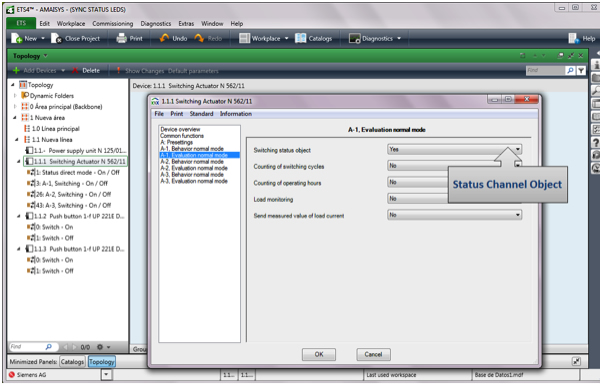Open the New button dropdown arrow
Image resolution: width=600 pixels, height=385 pixels.
(43, 39)
